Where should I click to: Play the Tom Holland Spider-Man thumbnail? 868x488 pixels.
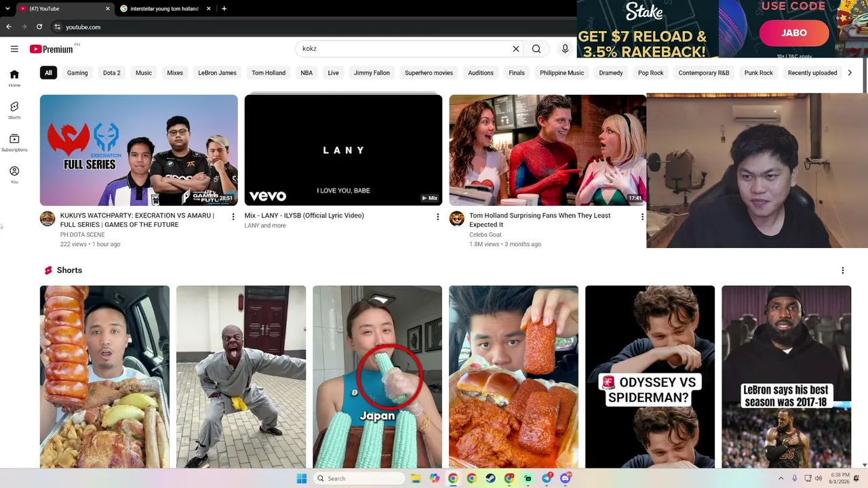pyautogui.click(x=547, y=150)
